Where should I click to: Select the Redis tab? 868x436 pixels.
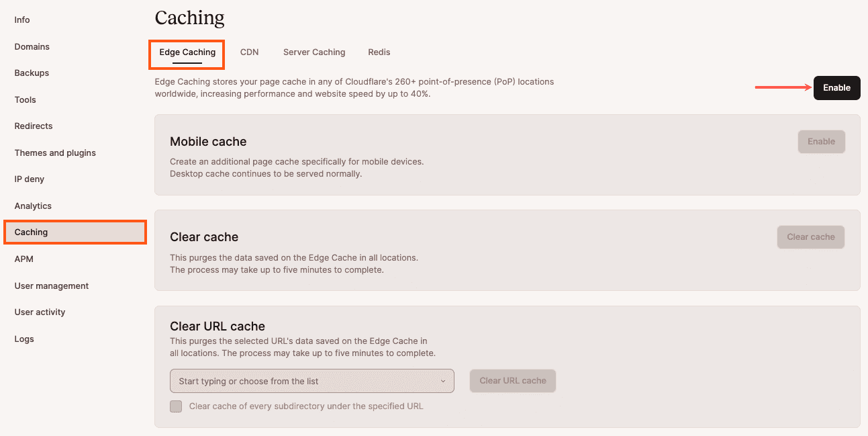pos(379,52)
